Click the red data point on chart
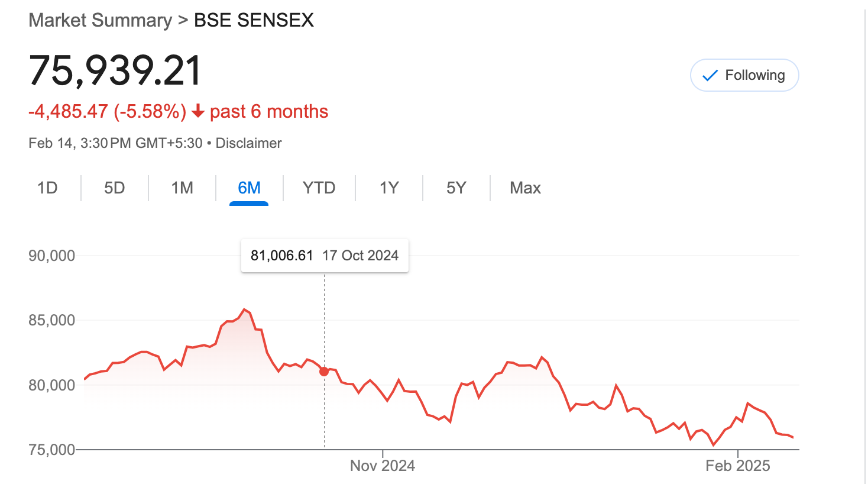Image resolution: width=868 pixels, height=484 pixels. click(324, 372)
